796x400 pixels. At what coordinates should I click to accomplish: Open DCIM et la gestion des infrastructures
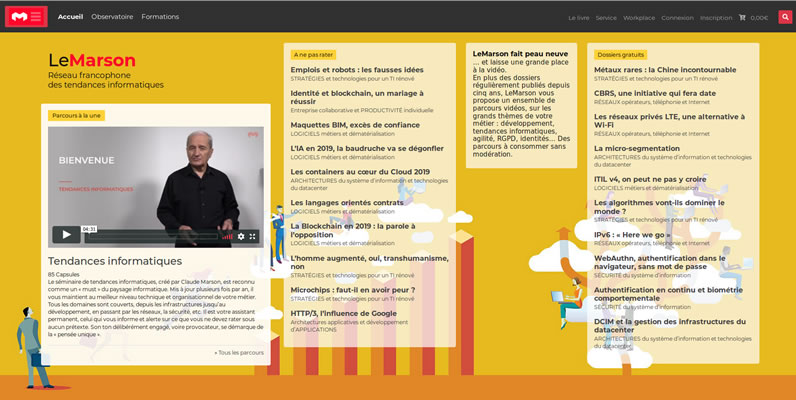click(670, 326)
